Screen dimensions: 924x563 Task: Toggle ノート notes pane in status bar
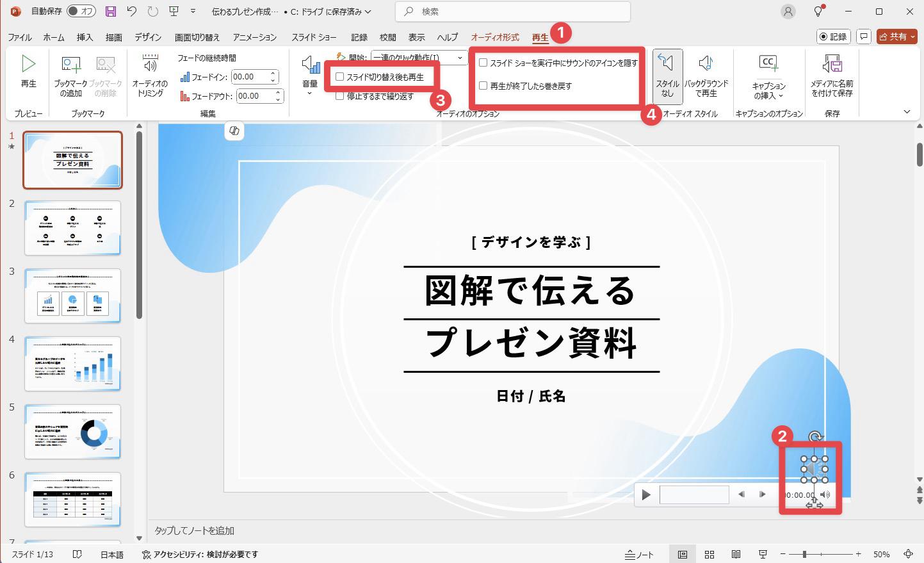pyautogui.click(x=640, y=554)
